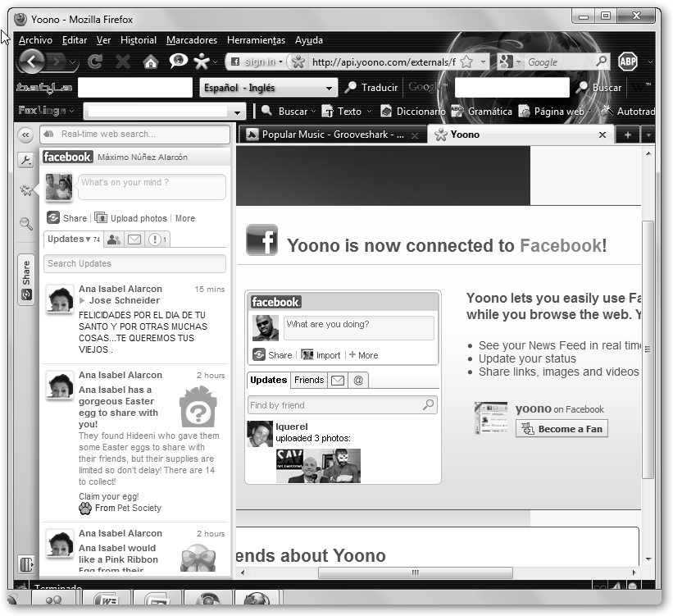The image size is (673, 616).
Task: Toggle the vertical Share sidebar button
Action: pos(26,279)
